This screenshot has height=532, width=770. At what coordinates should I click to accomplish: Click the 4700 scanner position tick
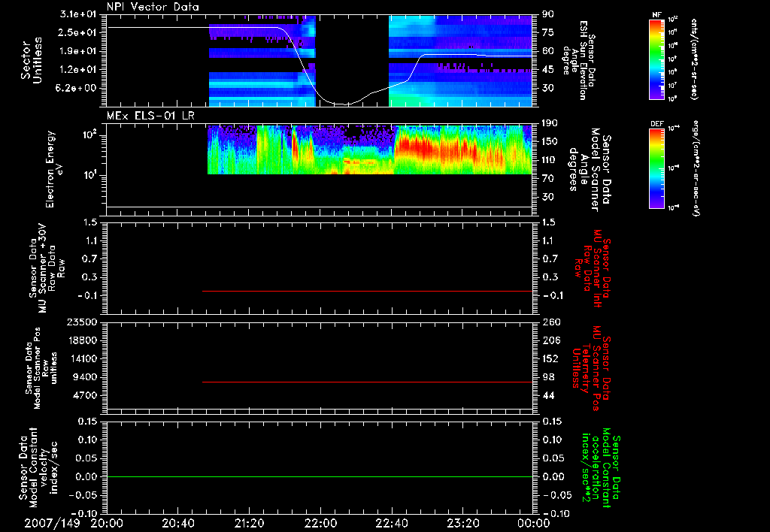[84, 395]
